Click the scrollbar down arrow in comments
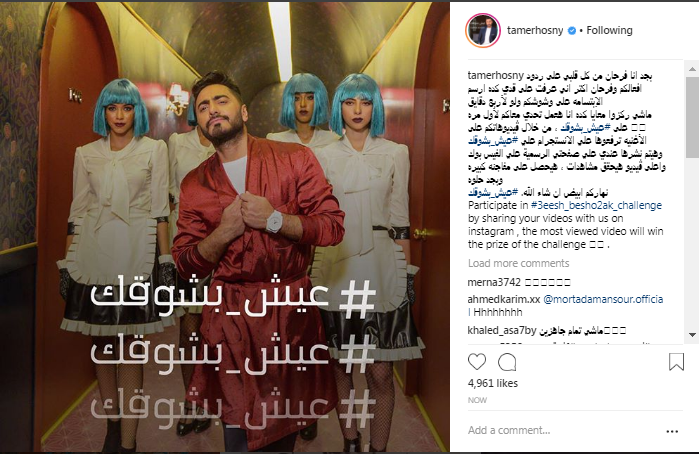The height and width of the screenshot is (454, 699). pyautogui.click(x=692, y=334)
